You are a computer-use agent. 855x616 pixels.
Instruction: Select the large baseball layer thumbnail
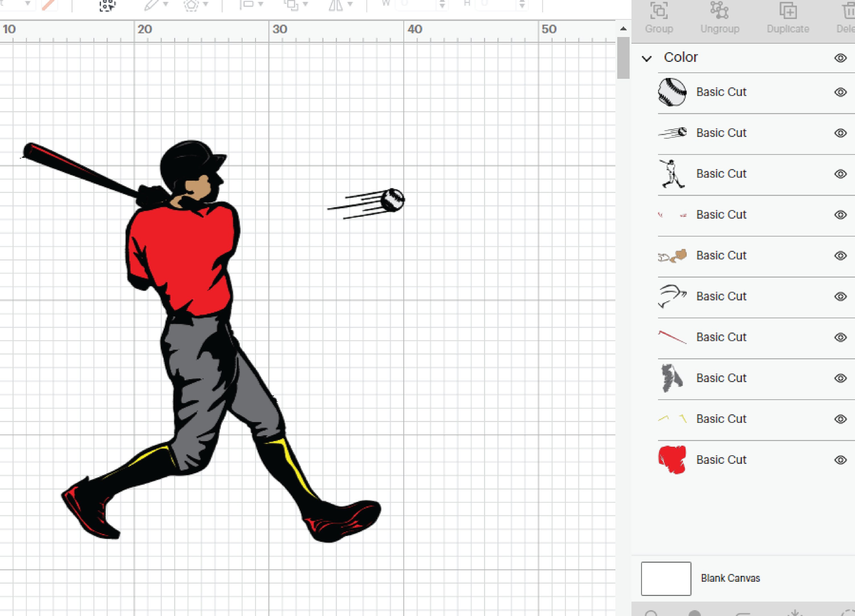(x=672, y=92)
